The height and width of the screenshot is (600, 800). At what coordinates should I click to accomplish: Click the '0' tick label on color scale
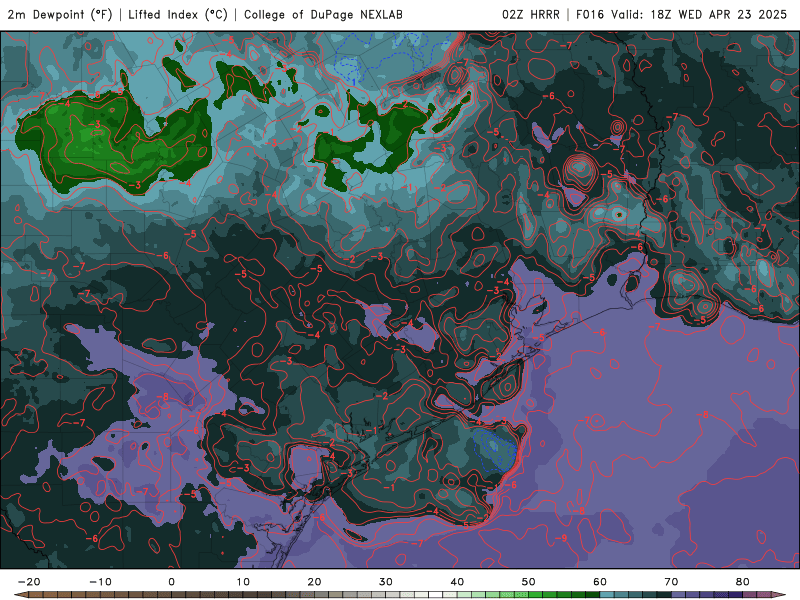point(171,582)
